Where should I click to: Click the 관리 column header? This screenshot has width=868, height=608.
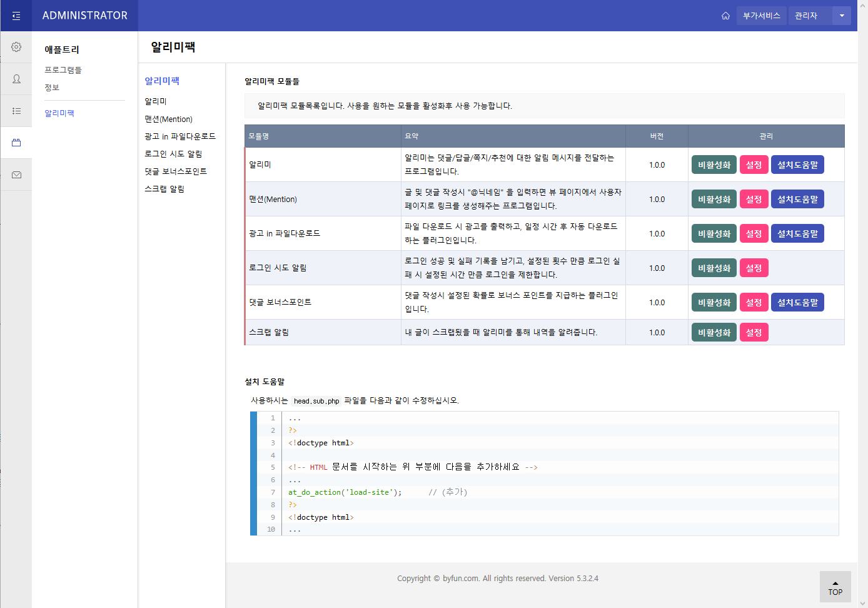767,136
